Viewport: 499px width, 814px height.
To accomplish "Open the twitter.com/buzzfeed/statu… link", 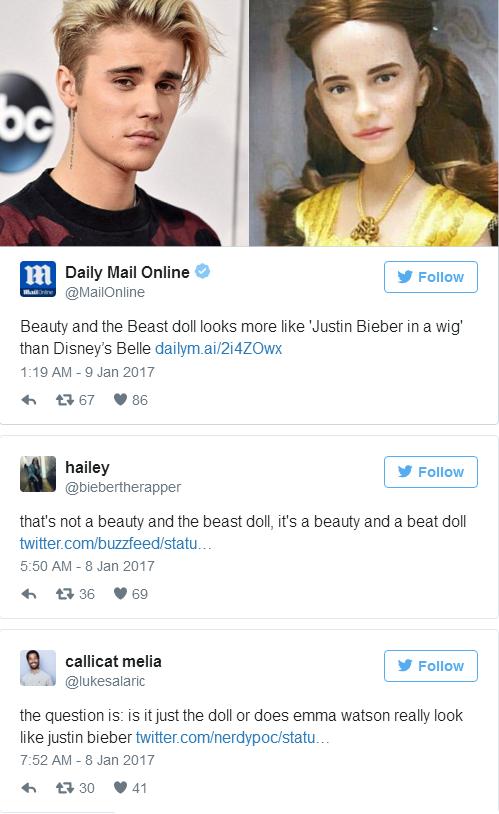I will pos(116,543).
